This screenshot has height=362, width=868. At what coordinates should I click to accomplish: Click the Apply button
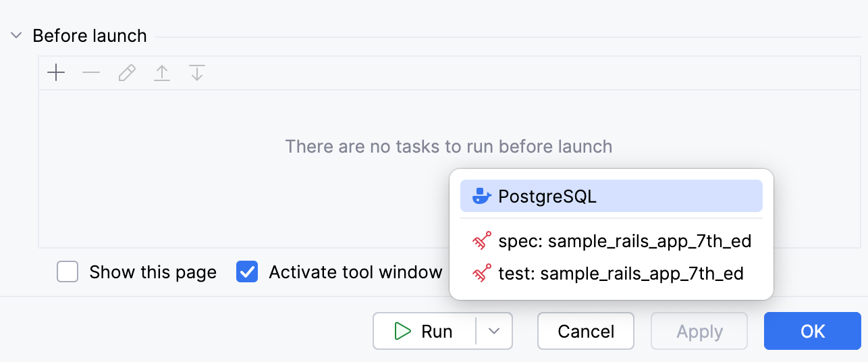coord(699,331)
